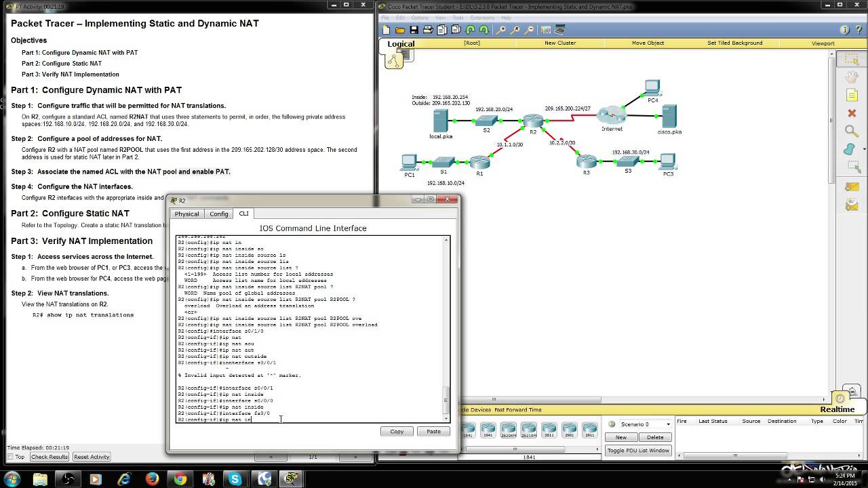
Task: Open the Drawing Palette icon
Action: tap(546, 30)
